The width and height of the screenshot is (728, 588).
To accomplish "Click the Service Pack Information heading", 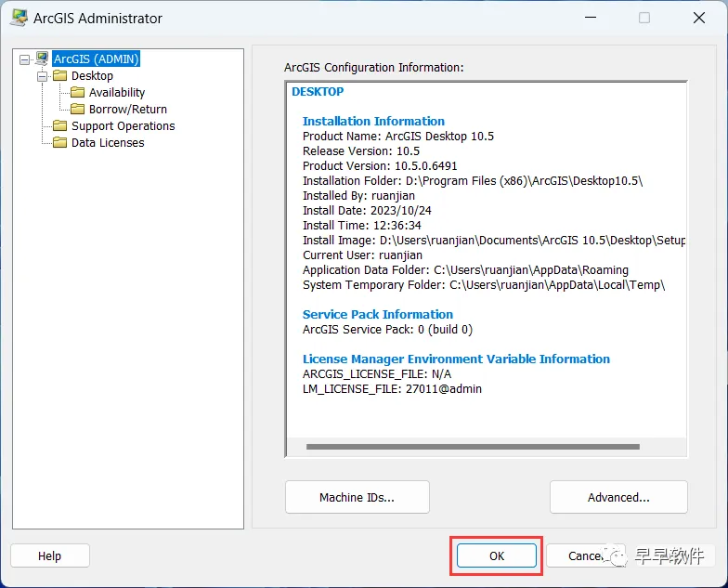I will coord(377,314).
